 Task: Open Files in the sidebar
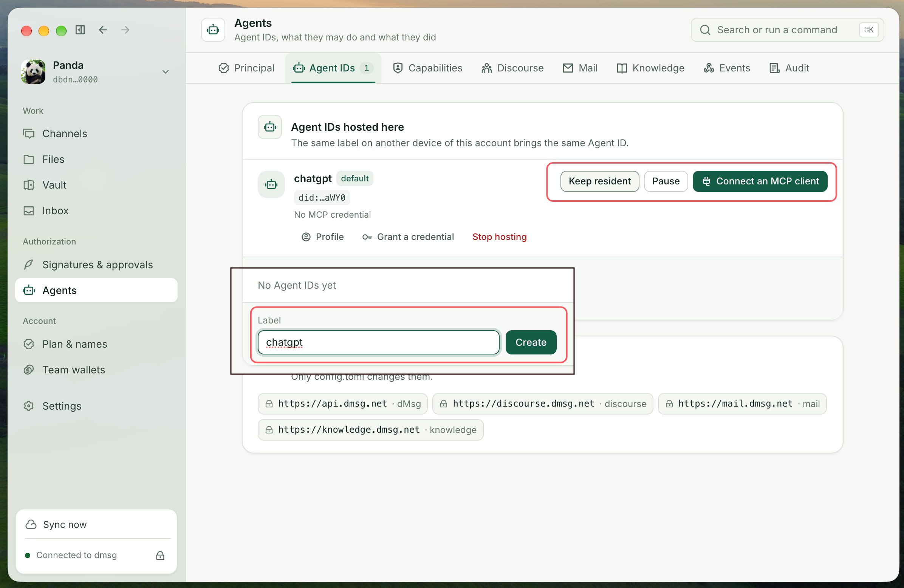click(96, 159)
